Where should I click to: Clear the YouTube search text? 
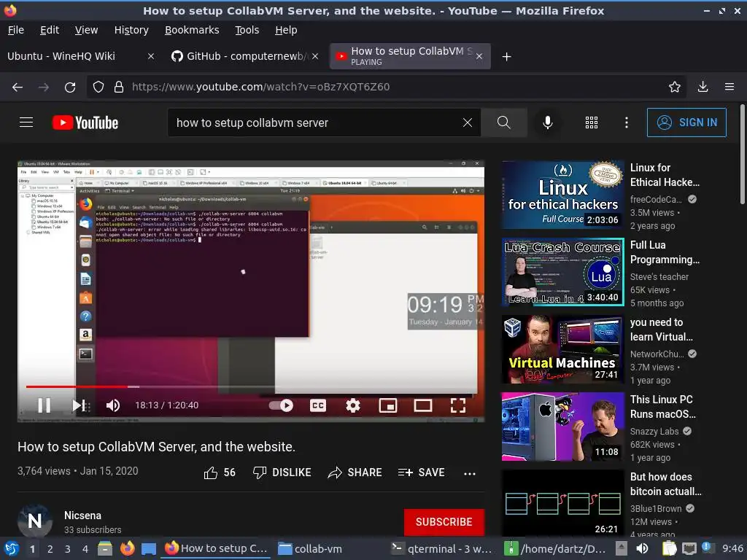[x=468, y=122]
